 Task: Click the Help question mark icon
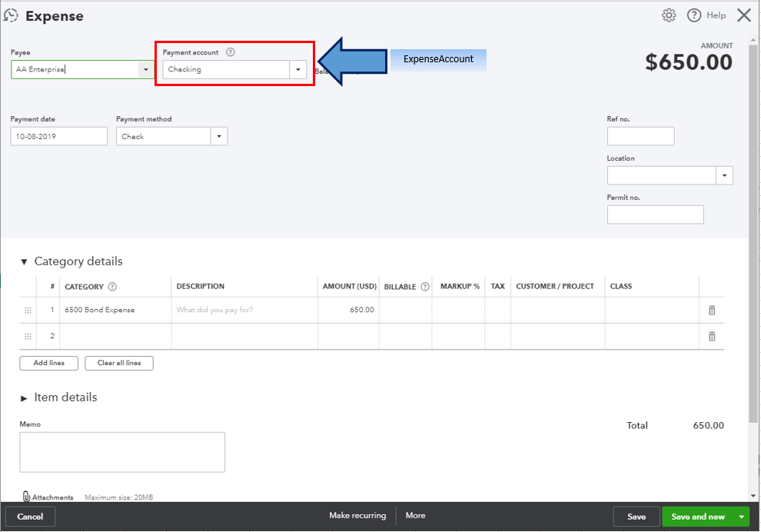[694, 15]
